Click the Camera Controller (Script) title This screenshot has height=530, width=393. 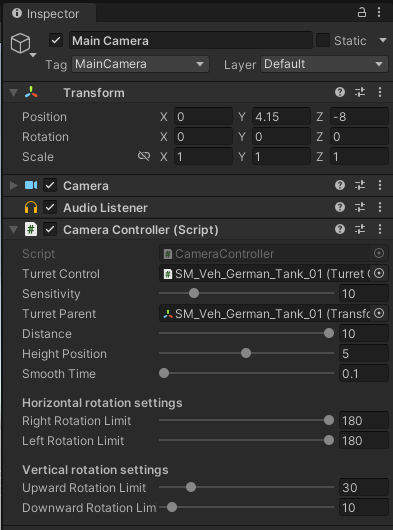click(x=141, y=230)
